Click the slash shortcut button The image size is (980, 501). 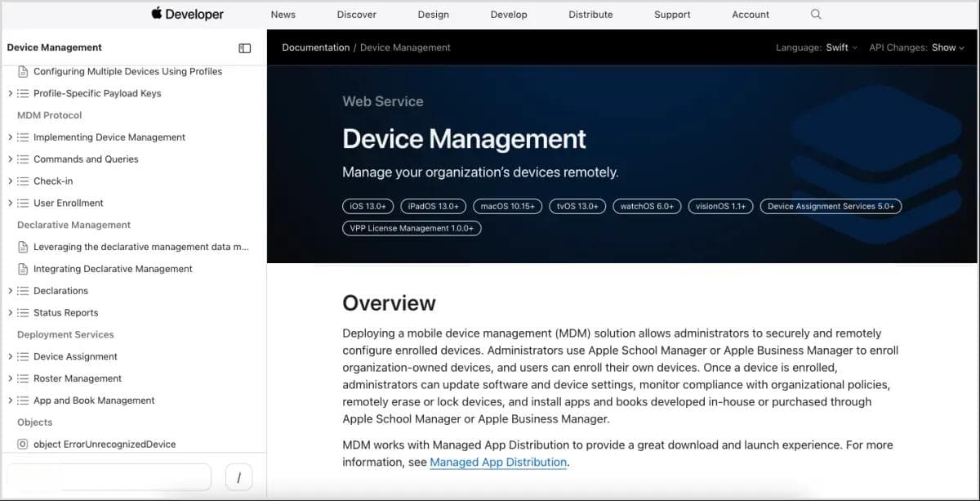coord(238,477)
